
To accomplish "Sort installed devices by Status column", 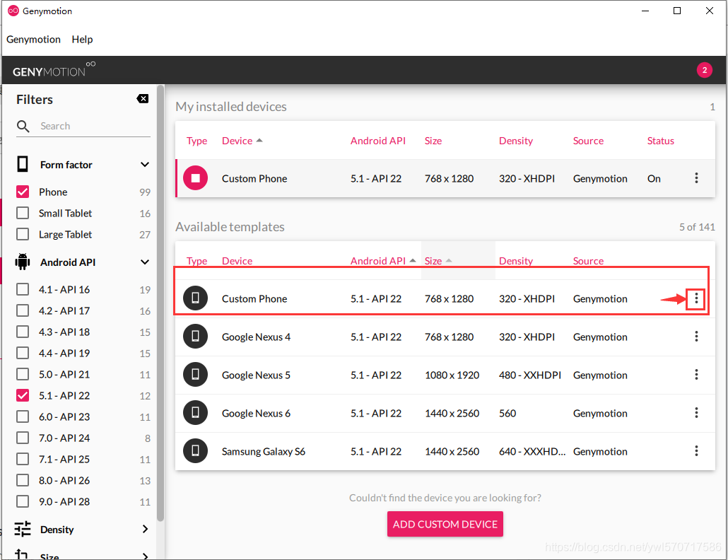I will tap(660, 141).
